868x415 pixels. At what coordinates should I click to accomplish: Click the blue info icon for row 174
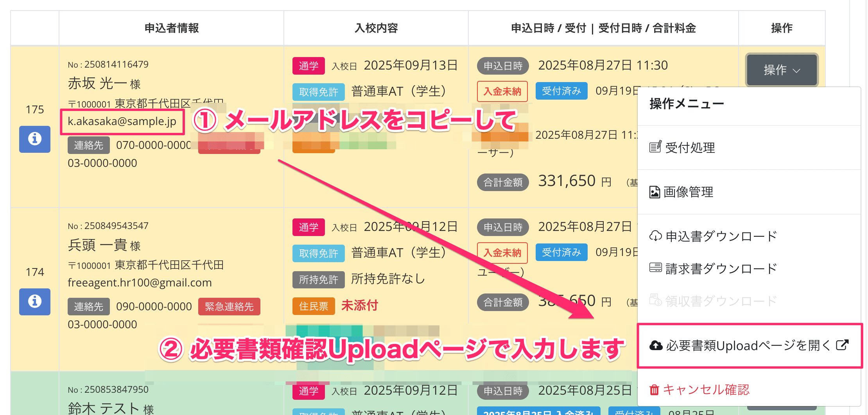35,301
